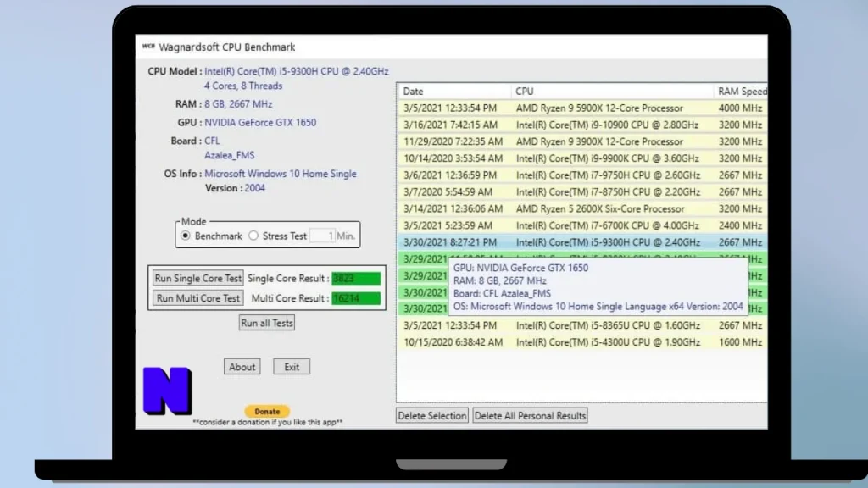Image resolution: width=868 pixels, height=488 pixels.
Task: Click the Delete Selection button
Action: [431, 415]
